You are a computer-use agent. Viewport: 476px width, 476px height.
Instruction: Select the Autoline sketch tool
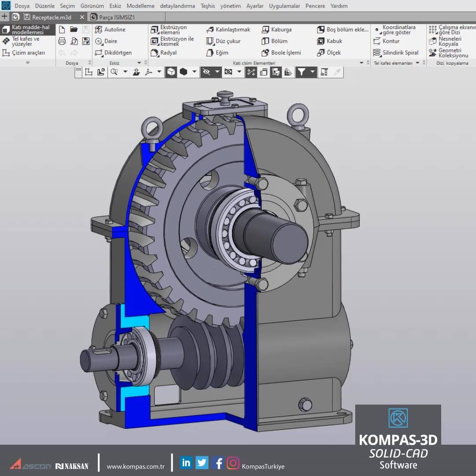click(x=110, y=30)
